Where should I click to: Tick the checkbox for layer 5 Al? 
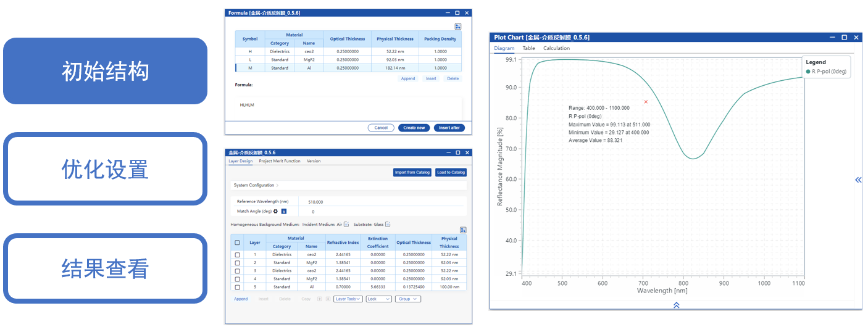238,287
